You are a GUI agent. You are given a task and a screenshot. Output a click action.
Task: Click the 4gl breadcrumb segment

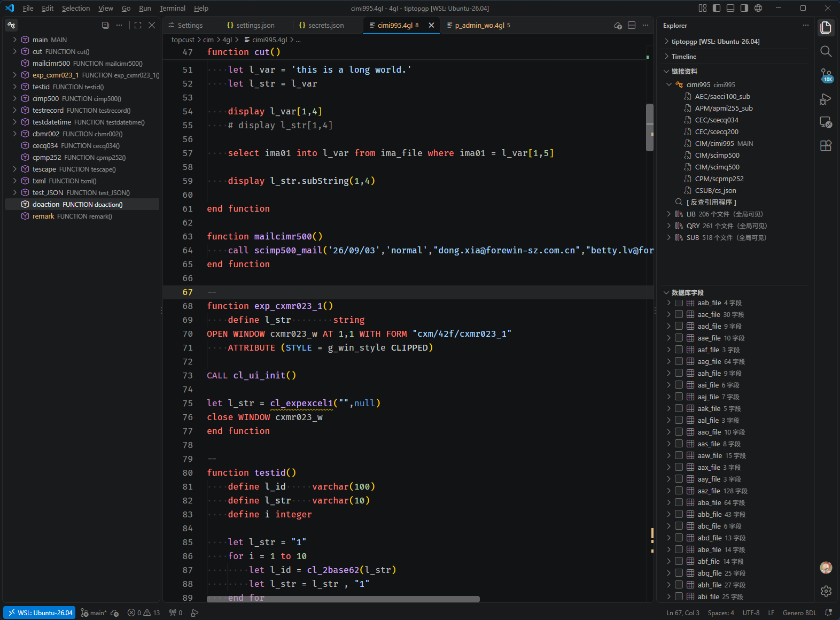(x=227, y=40)
